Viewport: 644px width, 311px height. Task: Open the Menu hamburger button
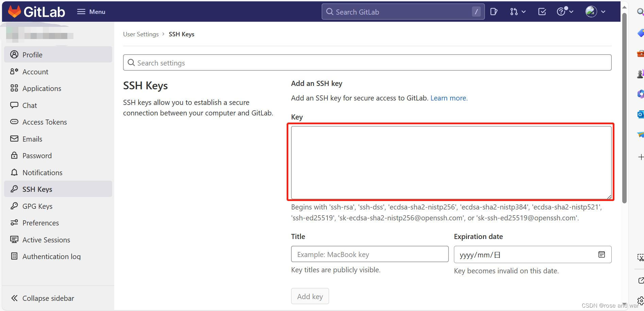91,12
